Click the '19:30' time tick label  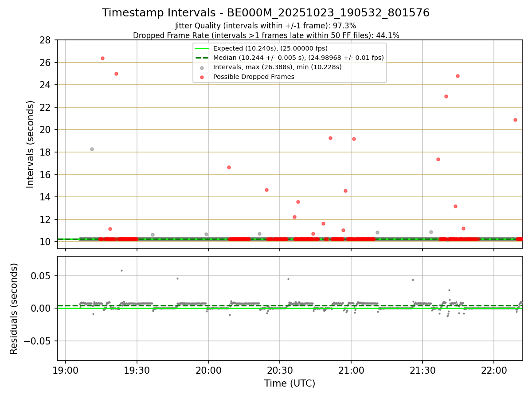[137, 370]
